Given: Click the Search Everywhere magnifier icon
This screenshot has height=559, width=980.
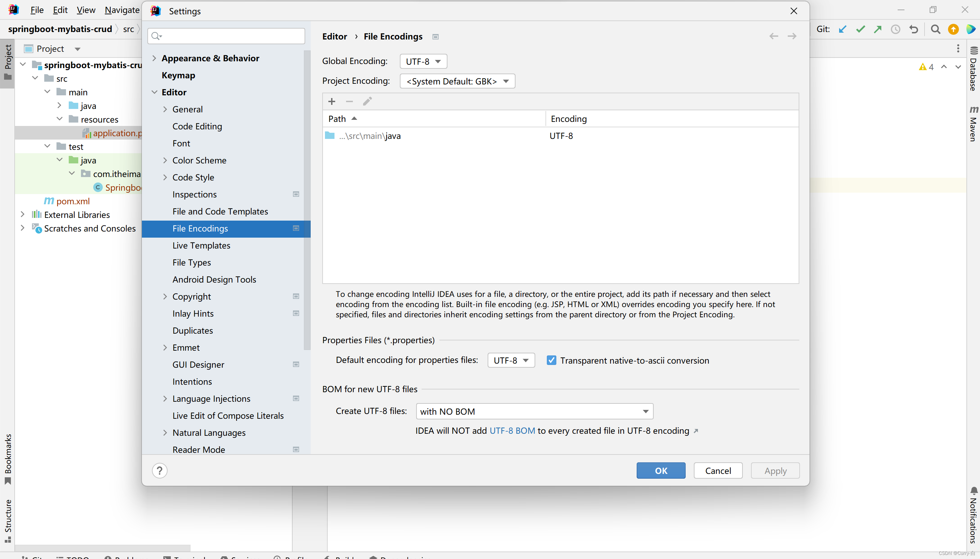Looking at the screenshot, I should 935,29.
